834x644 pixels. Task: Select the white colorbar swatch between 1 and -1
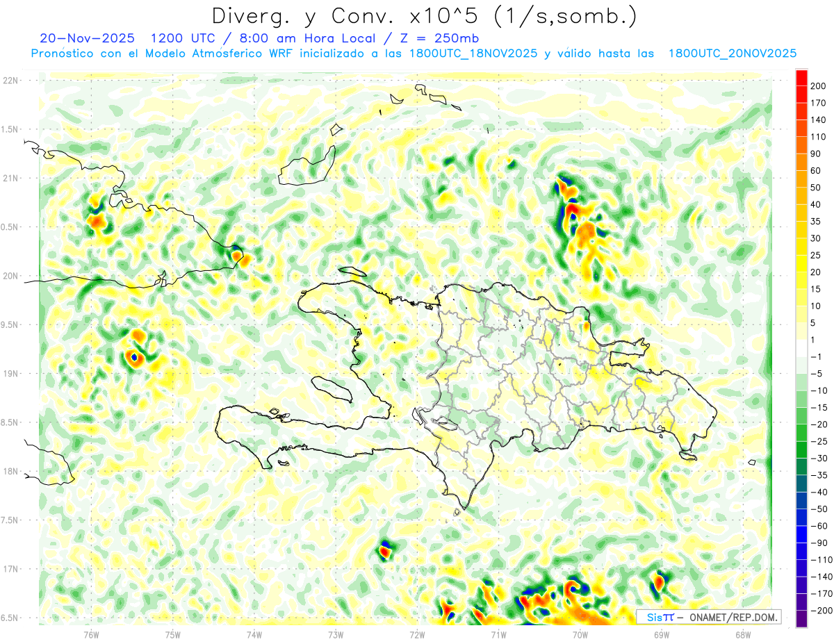(x=801, y=348)
